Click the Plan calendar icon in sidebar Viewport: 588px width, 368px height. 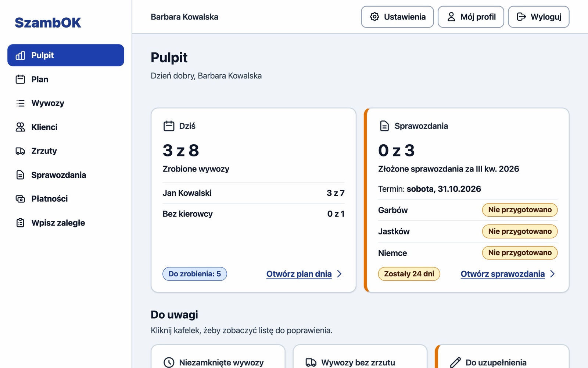tap(20, 79)
